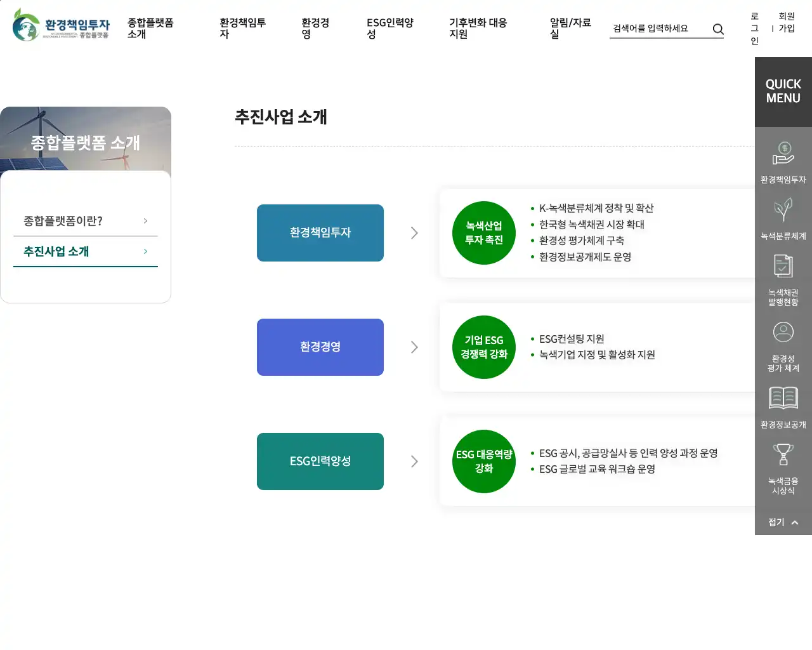
Task: Open 녹색금융 시상식 trophy icon
Action: (783, 455)
